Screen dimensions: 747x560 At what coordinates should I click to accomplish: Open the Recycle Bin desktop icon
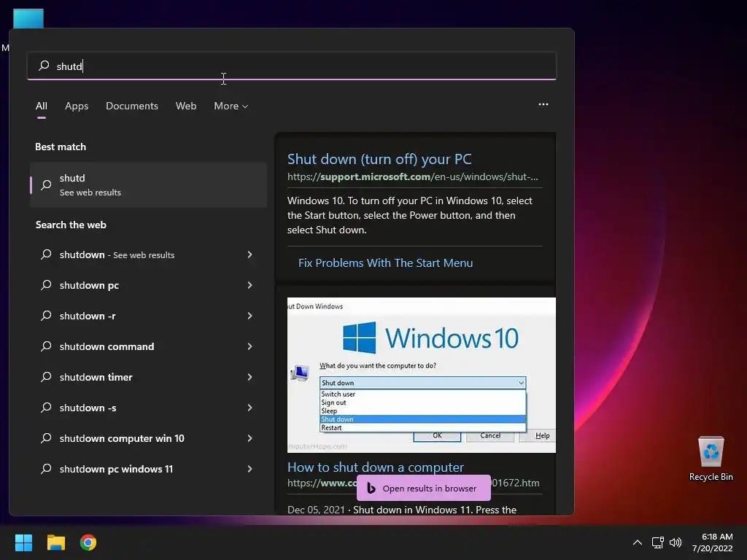click(x=711, y=459)
